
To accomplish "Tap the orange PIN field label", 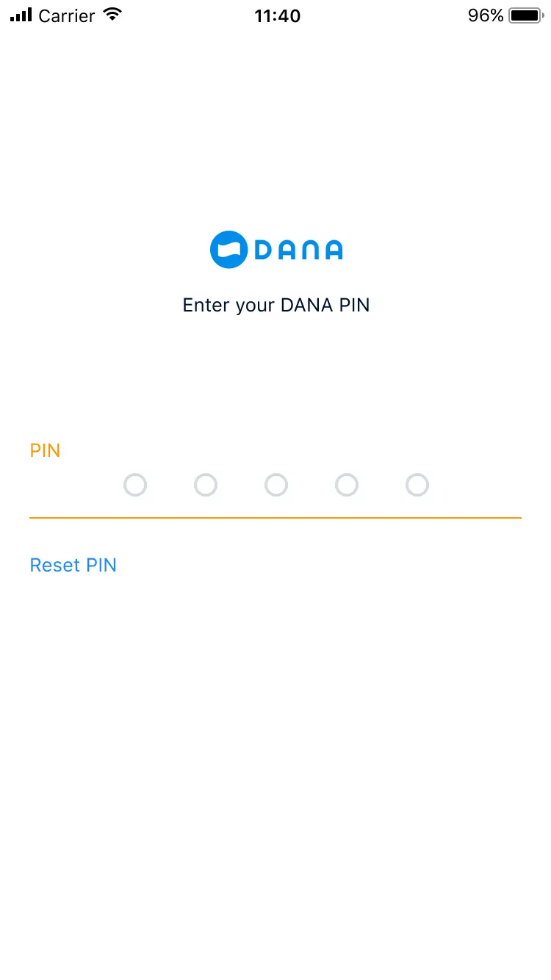I will (45, 450).
